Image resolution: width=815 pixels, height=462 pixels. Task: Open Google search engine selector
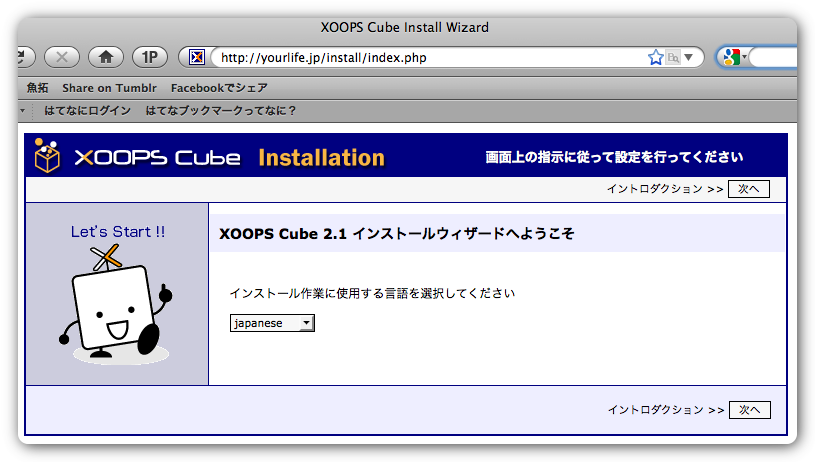[734, 57]
